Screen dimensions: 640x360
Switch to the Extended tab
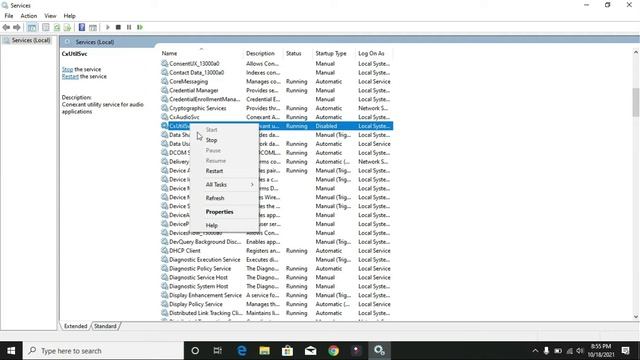[76, 326]
